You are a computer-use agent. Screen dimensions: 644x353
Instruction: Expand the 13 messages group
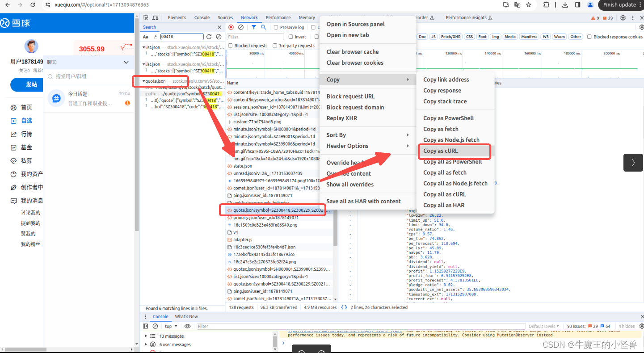(x=146, y=336)
